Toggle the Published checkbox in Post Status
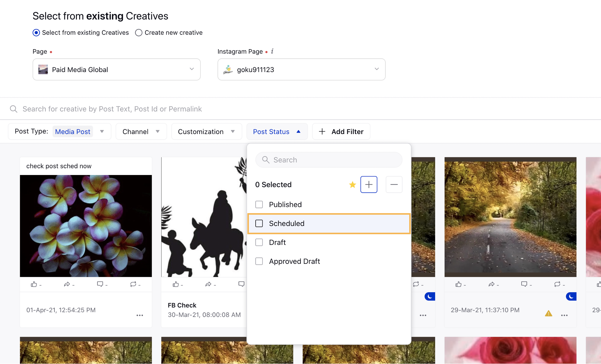 [x=259, y=204]
